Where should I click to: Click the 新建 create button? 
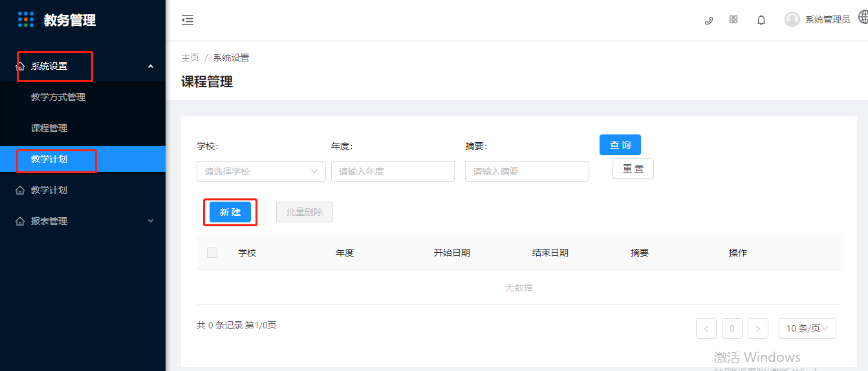[230, 212]
